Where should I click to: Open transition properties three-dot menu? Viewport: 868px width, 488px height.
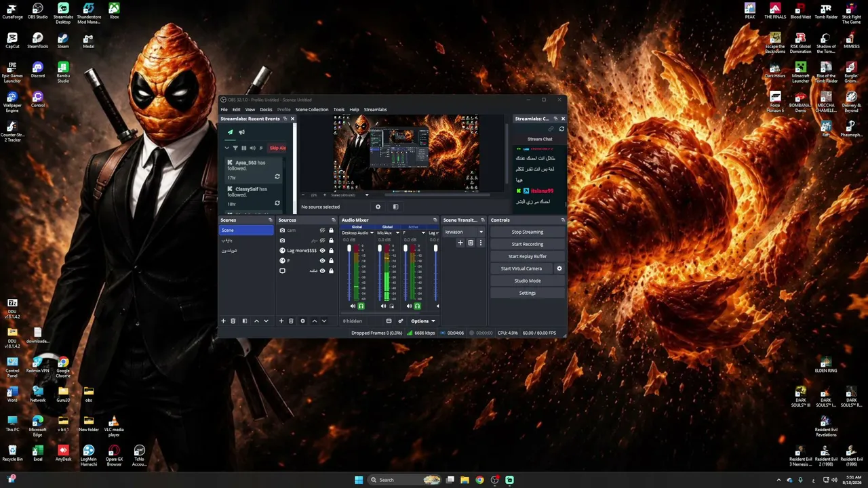point(481,243)
